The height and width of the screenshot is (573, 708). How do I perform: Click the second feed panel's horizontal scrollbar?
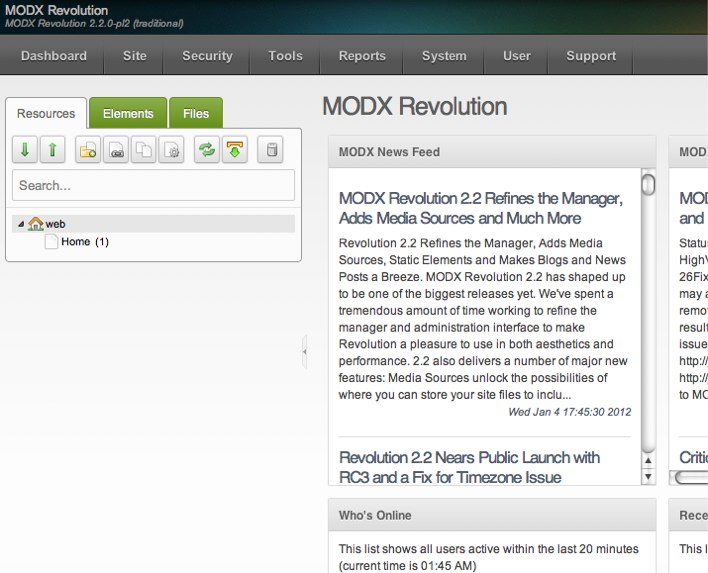(690, 478)
